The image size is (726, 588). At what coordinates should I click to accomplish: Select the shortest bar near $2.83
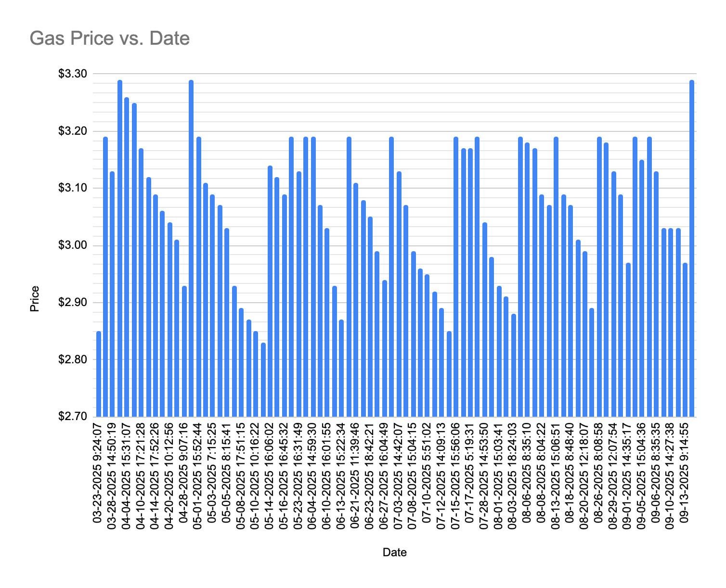click(x=263, y=380)
